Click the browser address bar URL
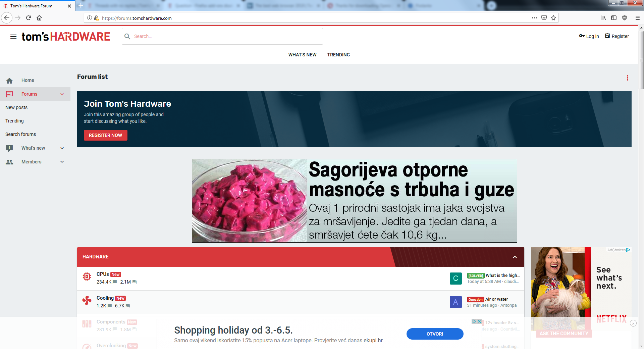 click(x=137, y=18)
